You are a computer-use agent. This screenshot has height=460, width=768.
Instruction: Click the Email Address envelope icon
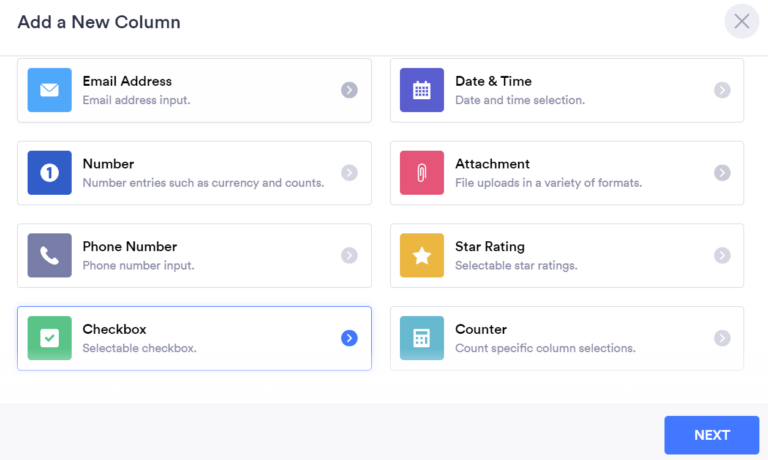(x=49, y=90)
